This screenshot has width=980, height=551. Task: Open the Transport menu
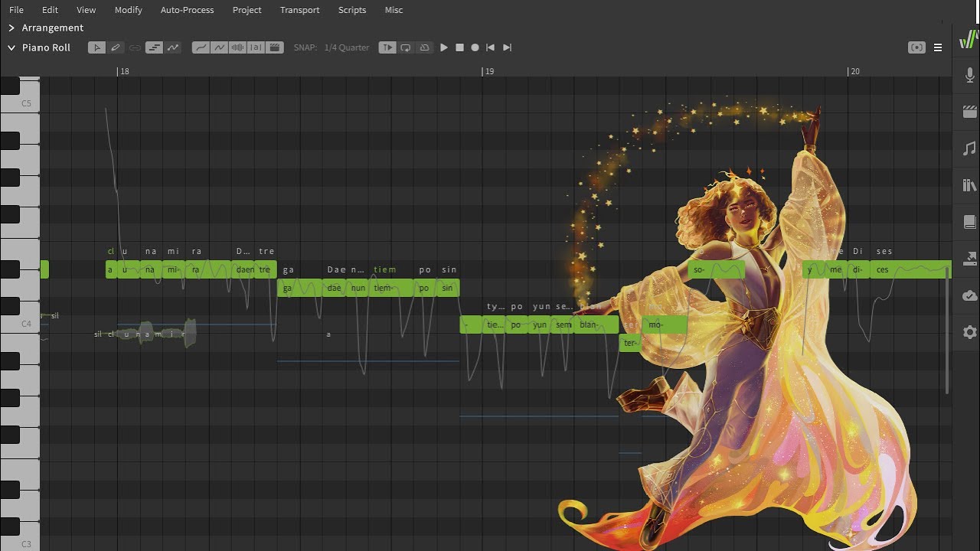click(299, 10)
